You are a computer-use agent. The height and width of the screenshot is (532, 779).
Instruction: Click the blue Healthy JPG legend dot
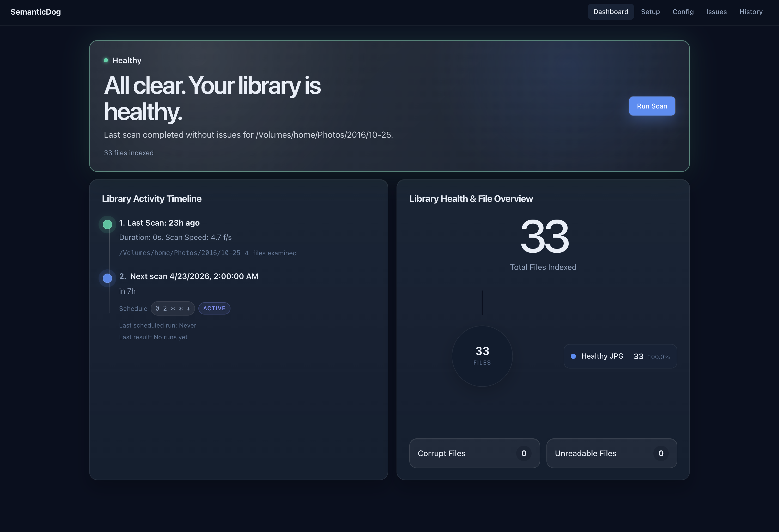point(573,356)
